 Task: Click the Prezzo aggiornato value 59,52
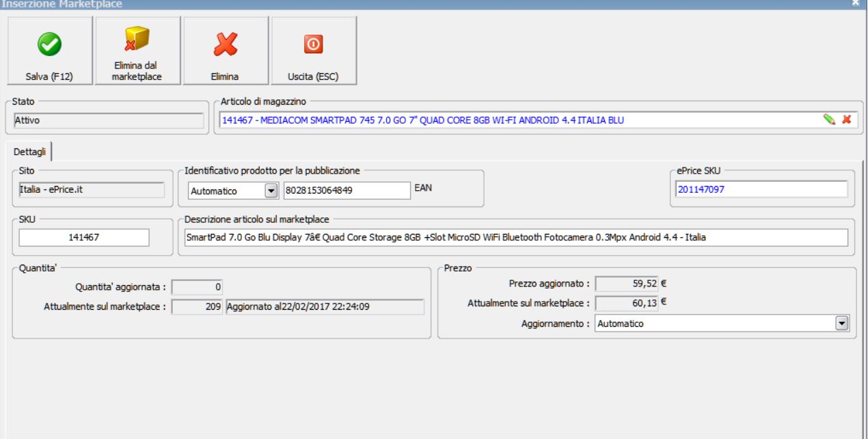[x=627, y=284]
